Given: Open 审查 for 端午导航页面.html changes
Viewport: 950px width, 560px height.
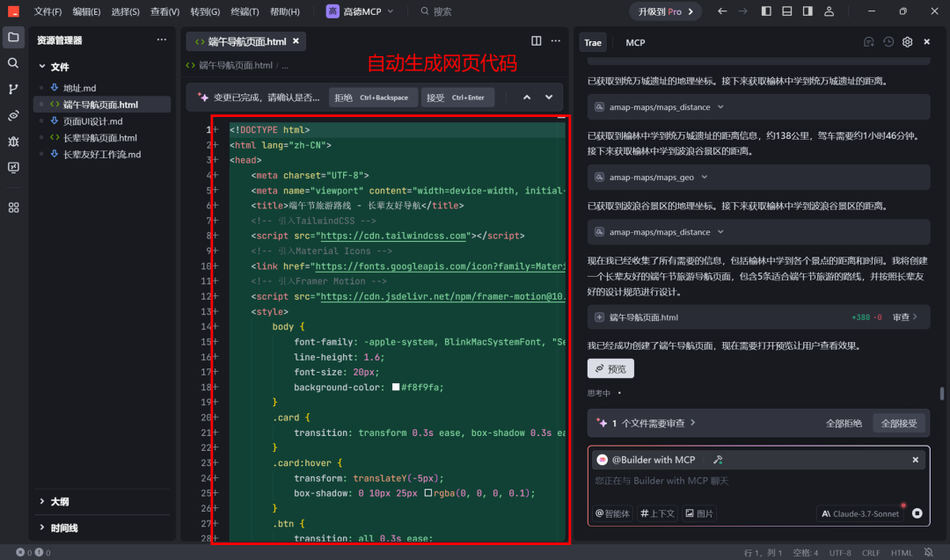Looking at the screenshot, I should (x=904, y=317).
